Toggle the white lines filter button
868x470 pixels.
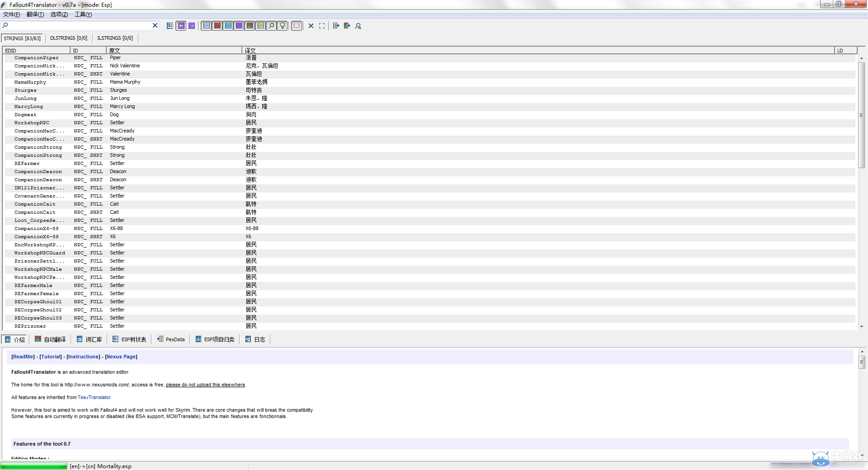coord(207,26)
